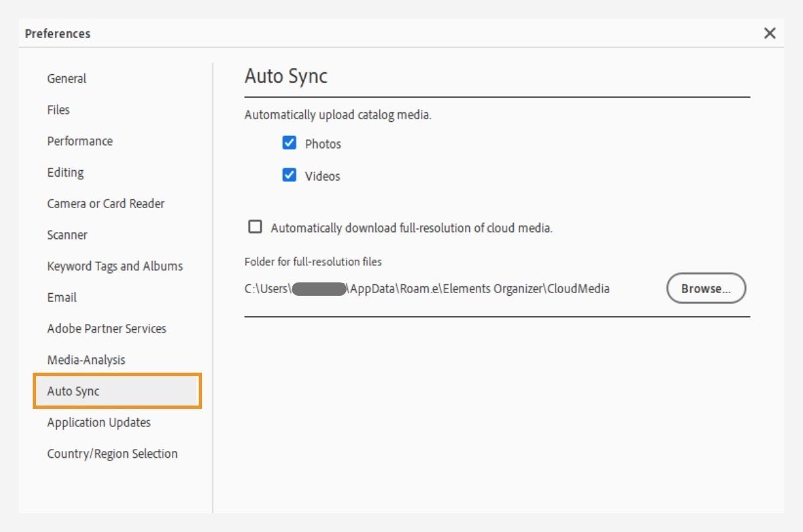Select the Files category
The height and width of the screenshot is (532, 803).
tap(58, 110)
